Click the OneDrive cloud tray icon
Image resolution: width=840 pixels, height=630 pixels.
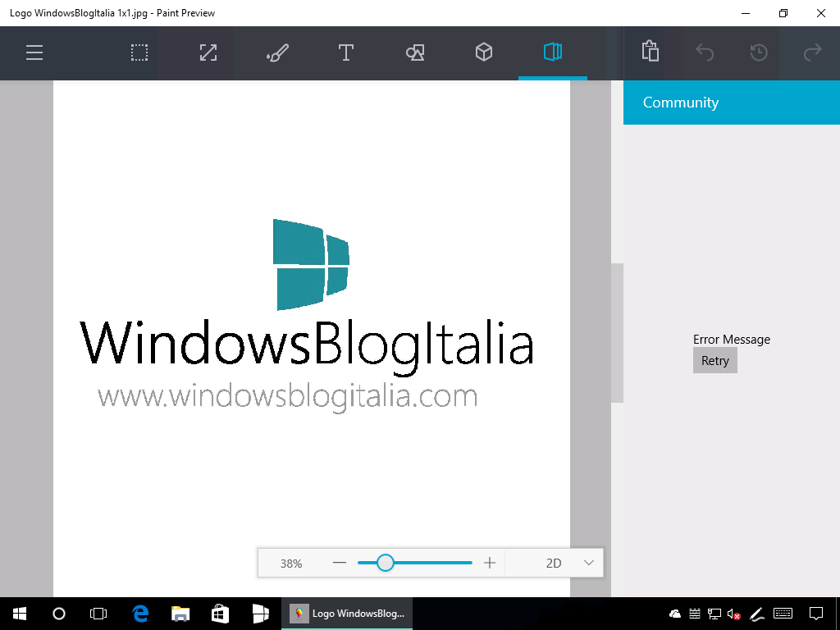(x=675, y=614)
